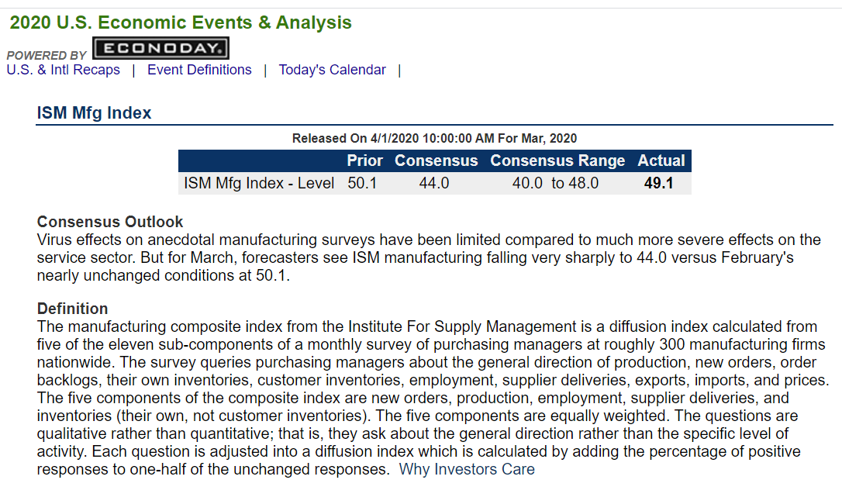Click the Econoday logo
Image resolution: width=842 pixels, height=504 pixels.
pyautogui.click(x=161, y=48)
